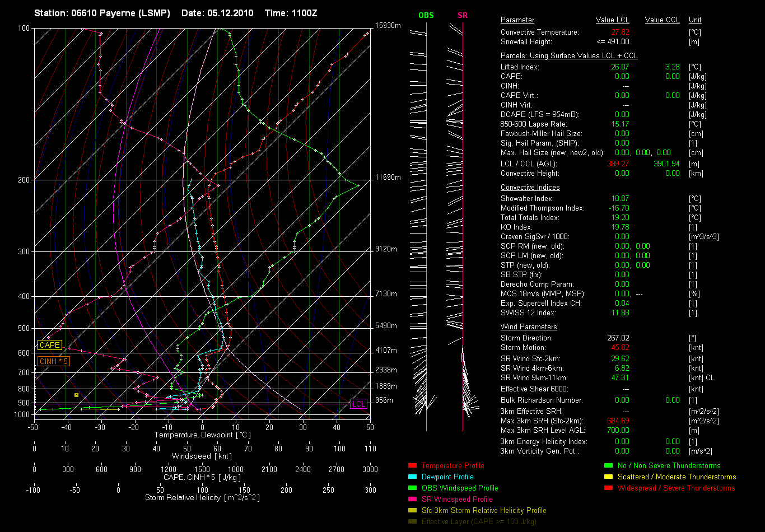
Task: Click the cyan Dewpoint Profile legend swatch
Action: pyautogui.click(x=412, y=477)
